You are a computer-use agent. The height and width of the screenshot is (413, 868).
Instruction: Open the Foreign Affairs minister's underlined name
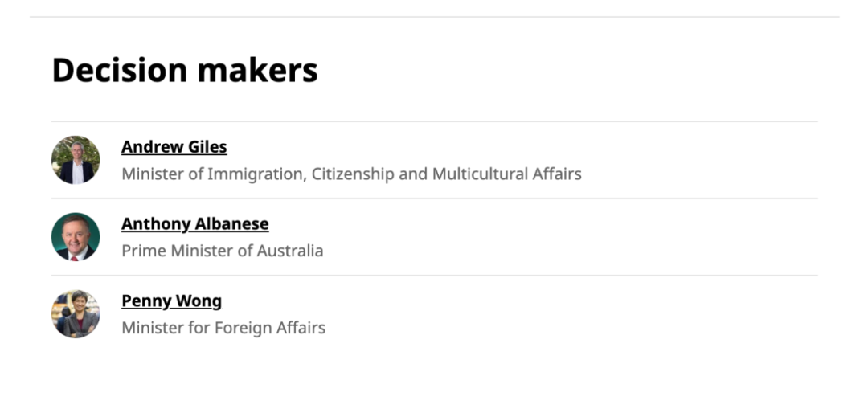171,301
